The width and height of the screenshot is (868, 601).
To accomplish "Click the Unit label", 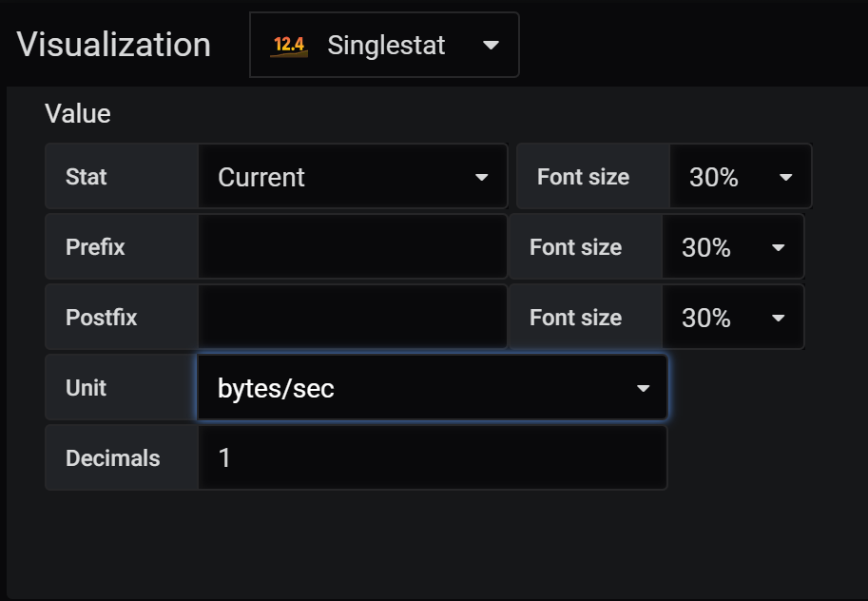I will pyautogui.click(x=87, y=387).
